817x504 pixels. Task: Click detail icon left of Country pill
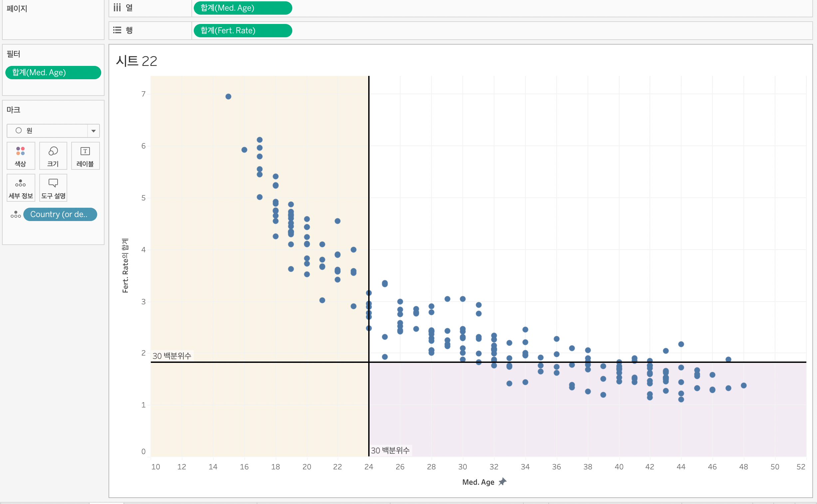click(15, 214)
